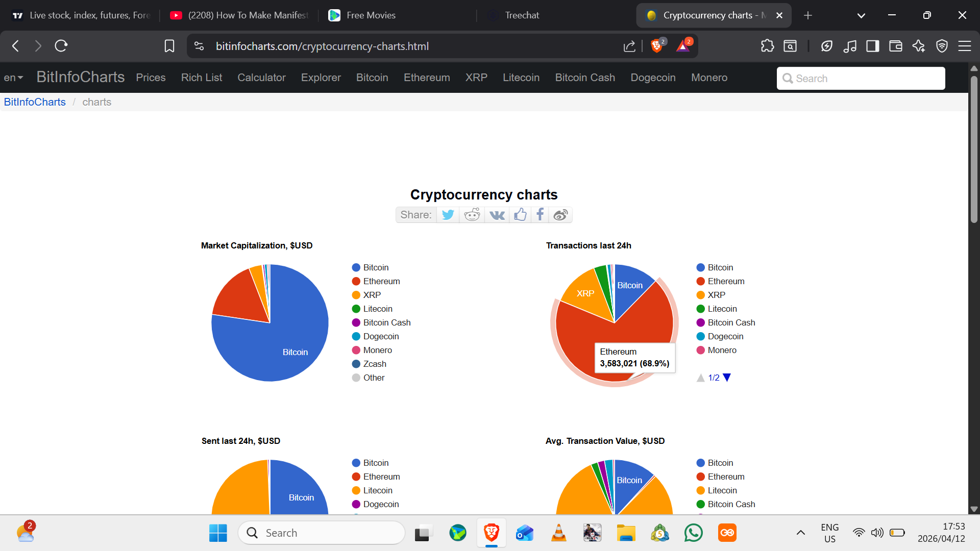Open Brave Shields lion icon
Image resolution: width=980 pixels, height=551 pixels.
pos(657,46)
